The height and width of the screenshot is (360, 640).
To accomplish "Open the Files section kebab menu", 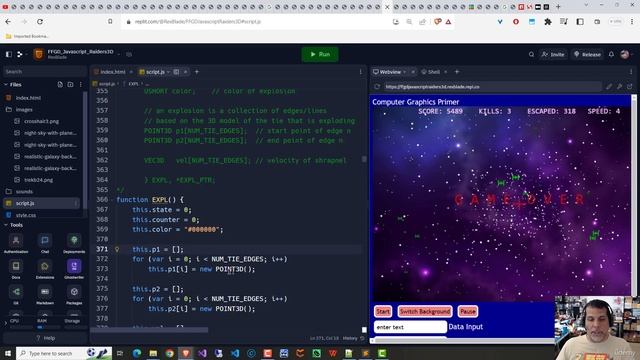I will (80, 84).
